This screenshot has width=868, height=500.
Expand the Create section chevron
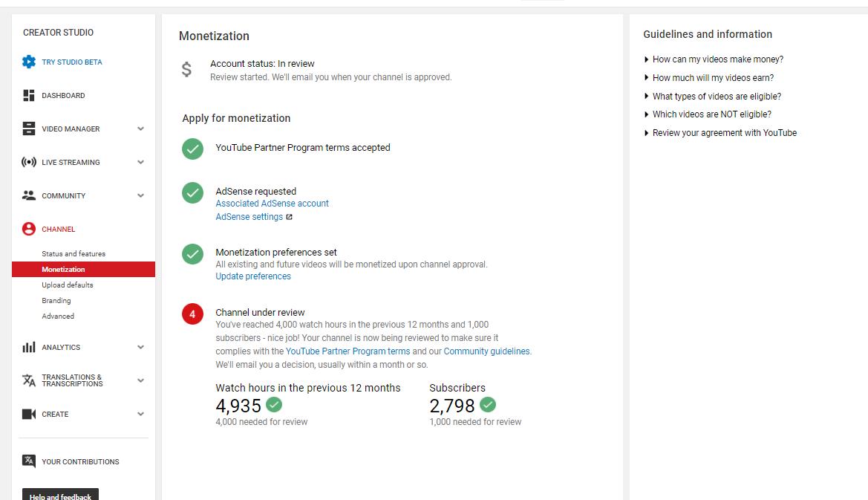(x=140, y=414)
